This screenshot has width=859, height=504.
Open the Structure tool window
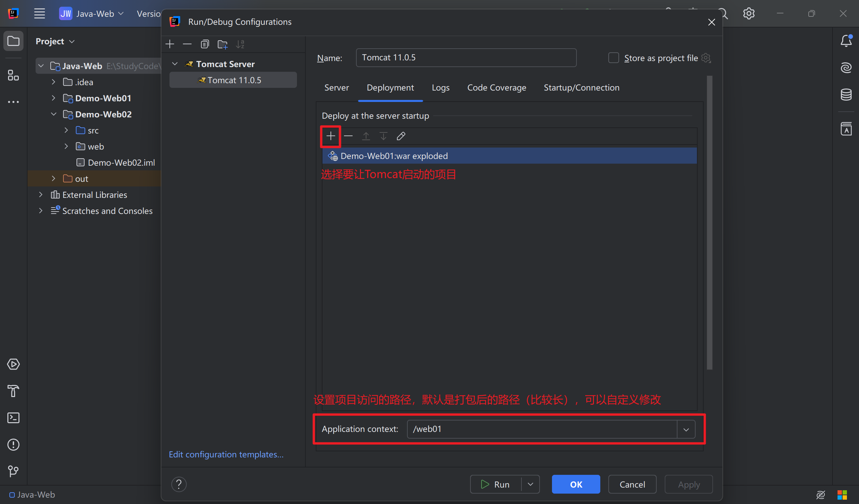point(13,75)
